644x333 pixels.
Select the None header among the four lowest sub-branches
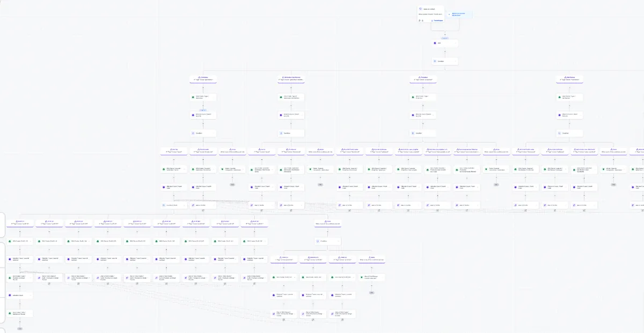point(371,258)
